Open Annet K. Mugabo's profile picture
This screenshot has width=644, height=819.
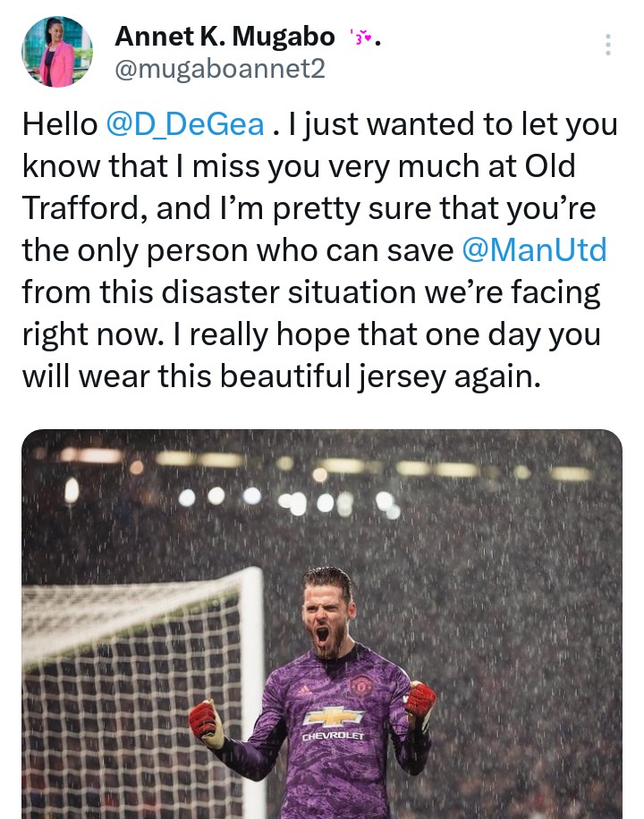(56, 52)
